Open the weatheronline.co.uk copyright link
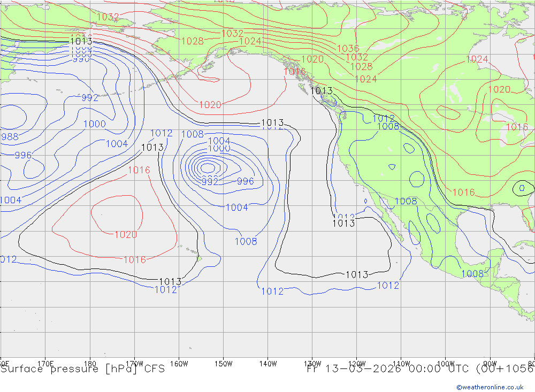The width and height of the screenshot is (535, 392). pos(490,387)
